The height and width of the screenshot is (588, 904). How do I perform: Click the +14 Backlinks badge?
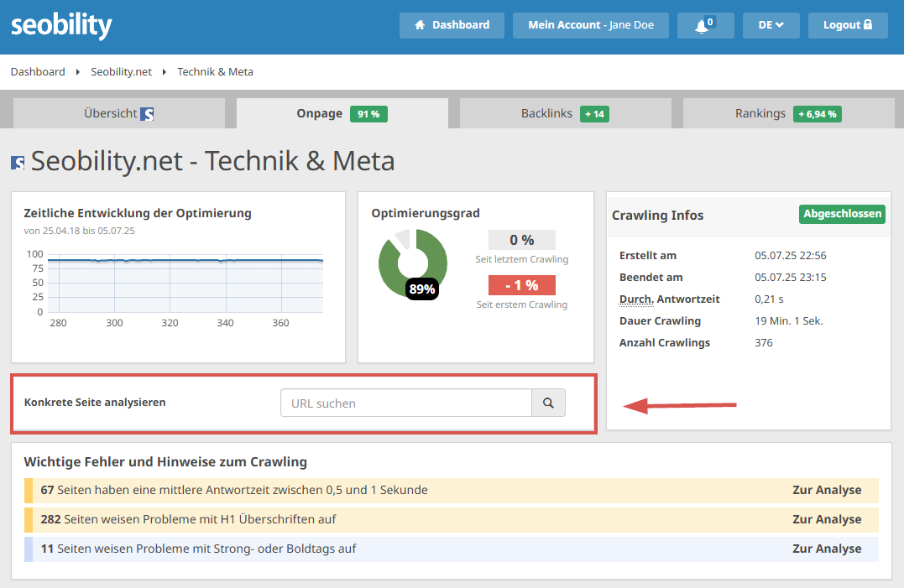(x=594, y=114)
